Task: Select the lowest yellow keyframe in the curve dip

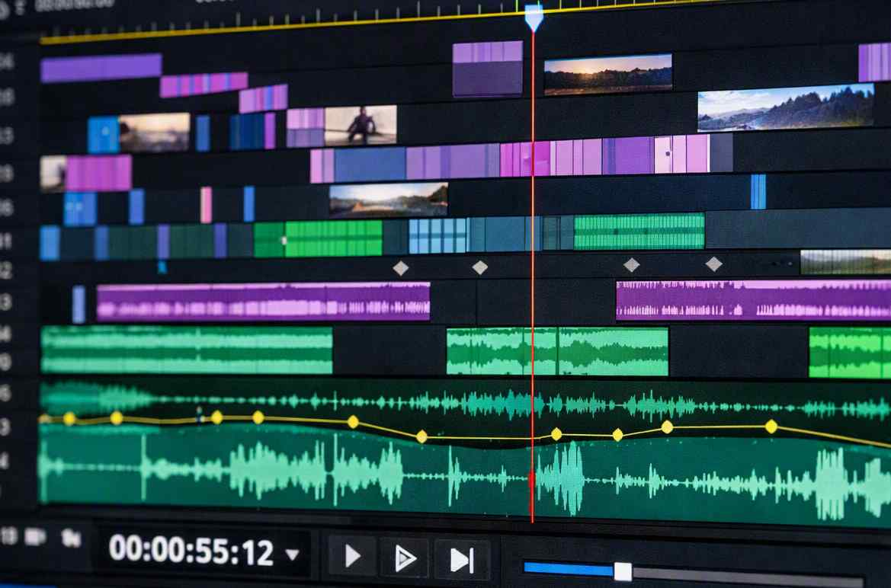Action: (x=421, y=436)
